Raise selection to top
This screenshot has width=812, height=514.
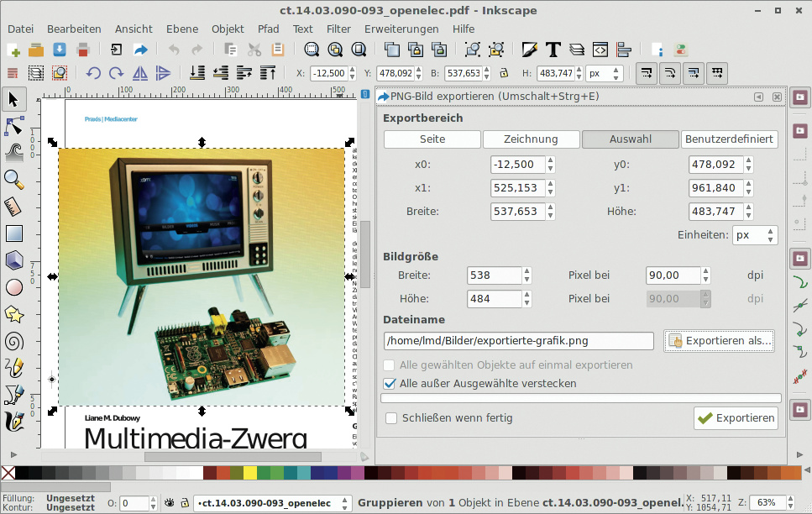(268, 73)
